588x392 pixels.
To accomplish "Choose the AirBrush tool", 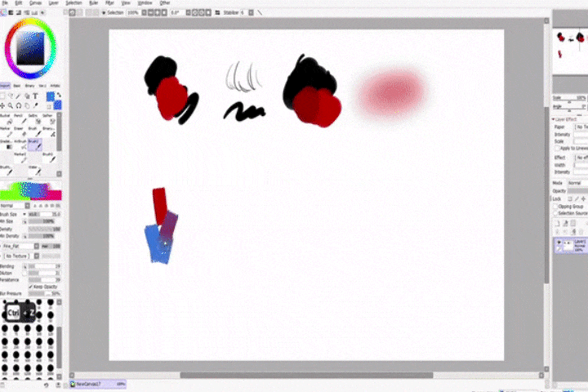I will coord(21,145).
